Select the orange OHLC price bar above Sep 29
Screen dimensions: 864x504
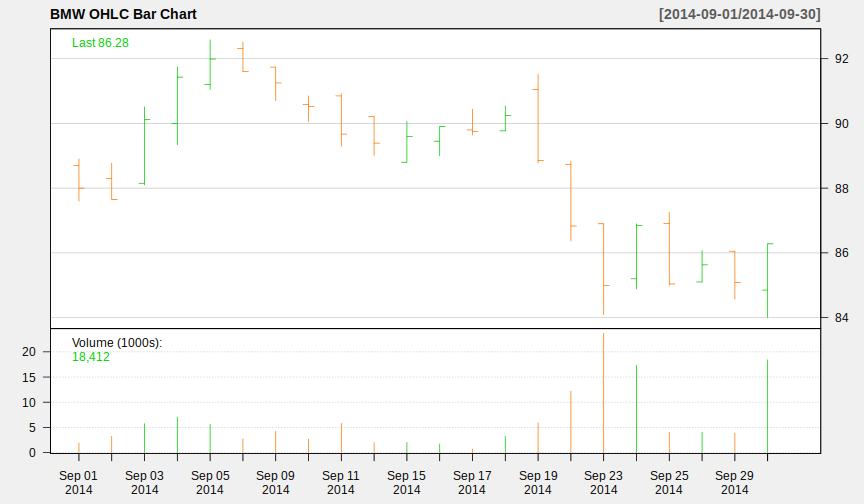coord(735,275)
